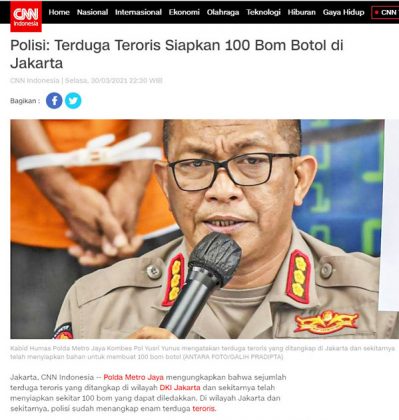
Task: Open the Internasional section
Action: tap(138, 12)
